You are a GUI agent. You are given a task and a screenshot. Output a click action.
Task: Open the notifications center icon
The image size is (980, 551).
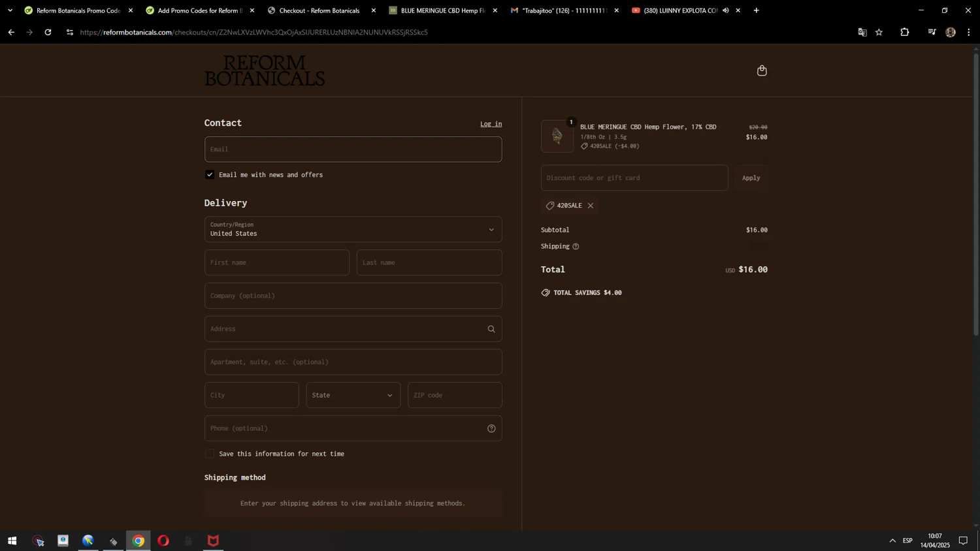point(963,541)
